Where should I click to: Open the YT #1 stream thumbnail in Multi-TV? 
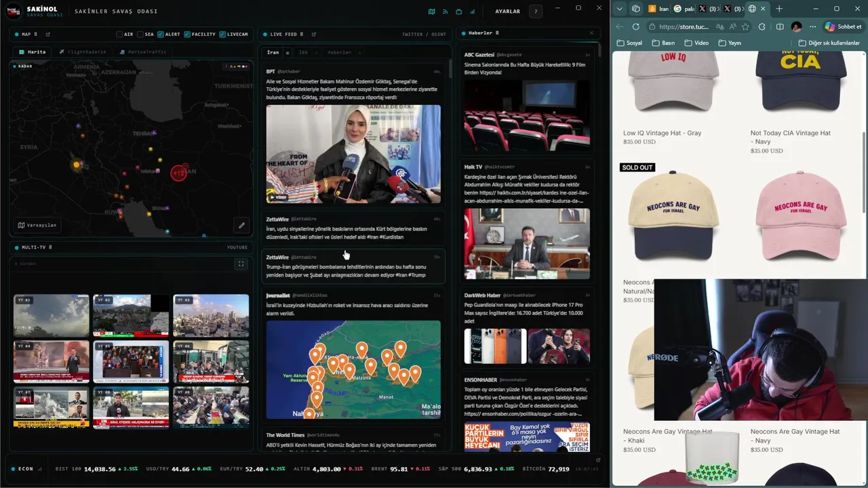click(x=52, y=315)
